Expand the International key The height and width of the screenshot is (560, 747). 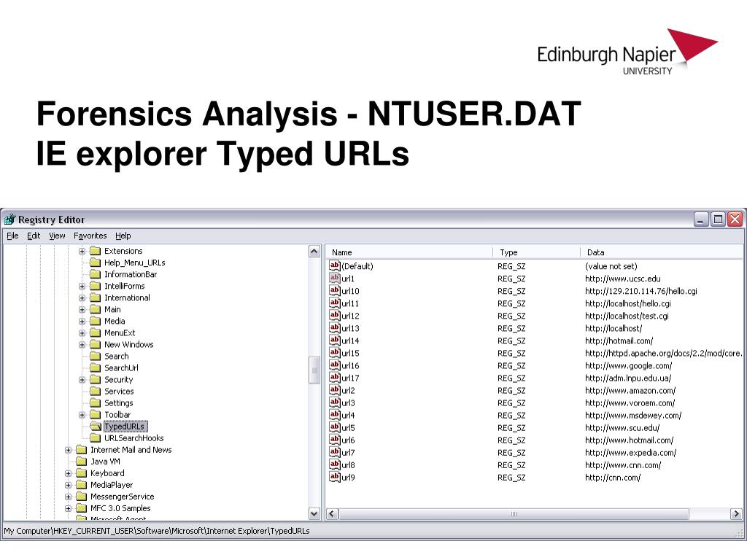coord(82,298)
